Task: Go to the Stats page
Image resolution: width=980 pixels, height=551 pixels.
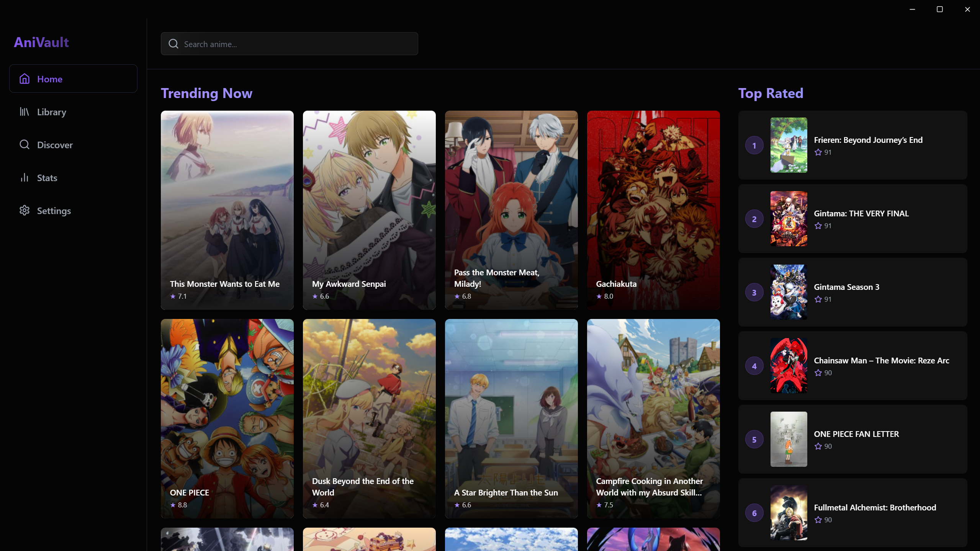Action: [x=47, y=178]
